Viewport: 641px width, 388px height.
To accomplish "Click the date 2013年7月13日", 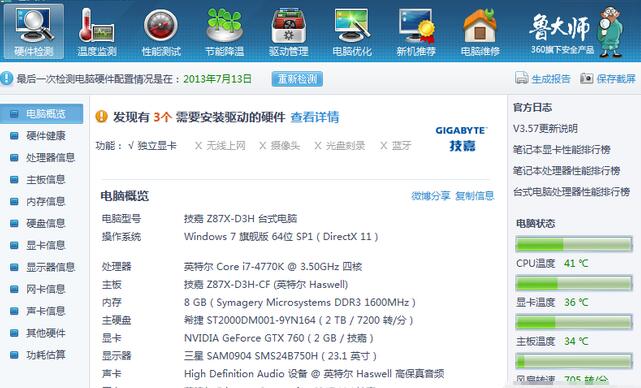I will tap(217, 79).
